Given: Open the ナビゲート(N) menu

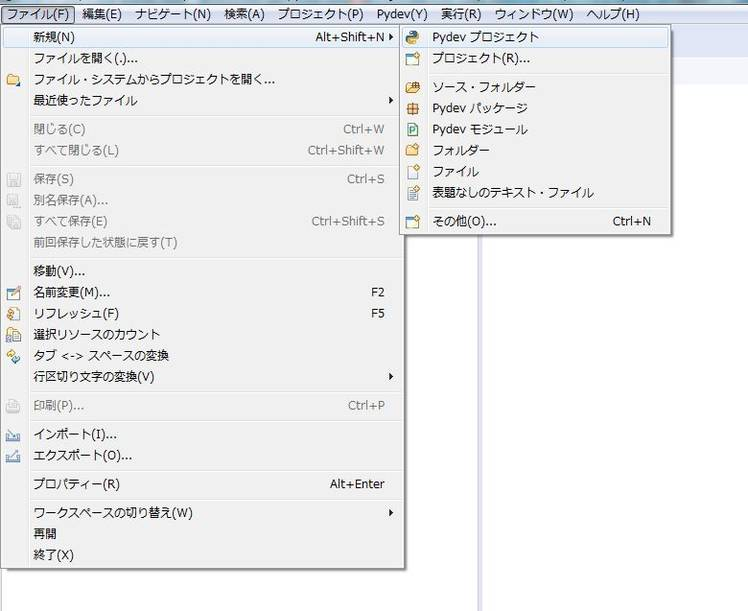Looking at the screenshot, I should click(x=173, y=14).
